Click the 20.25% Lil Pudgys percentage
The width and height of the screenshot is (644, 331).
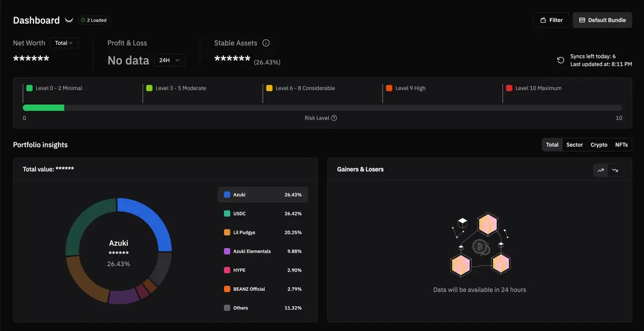[x=293, y=233]
